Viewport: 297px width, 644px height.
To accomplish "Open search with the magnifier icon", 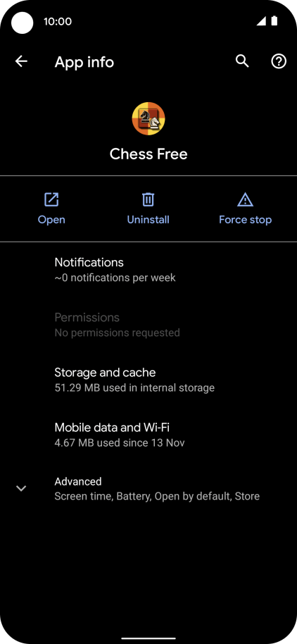I will (242, 61).
